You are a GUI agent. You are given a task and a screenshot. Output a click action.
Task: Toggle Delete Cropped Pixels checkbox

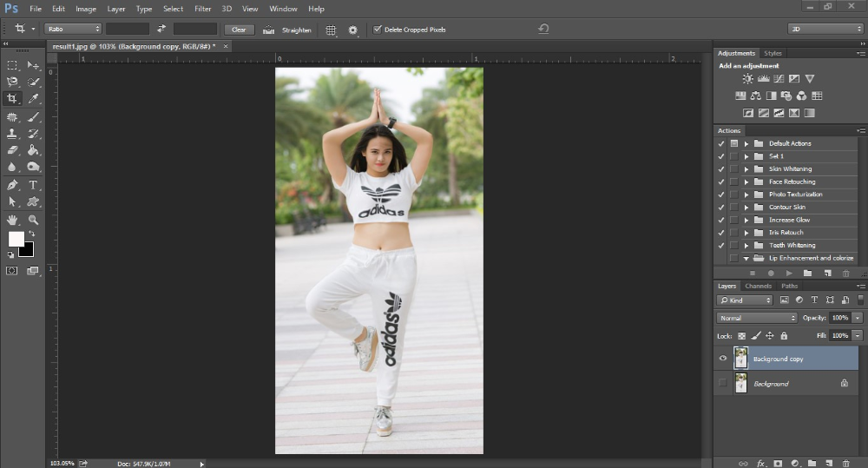point(378,30)
